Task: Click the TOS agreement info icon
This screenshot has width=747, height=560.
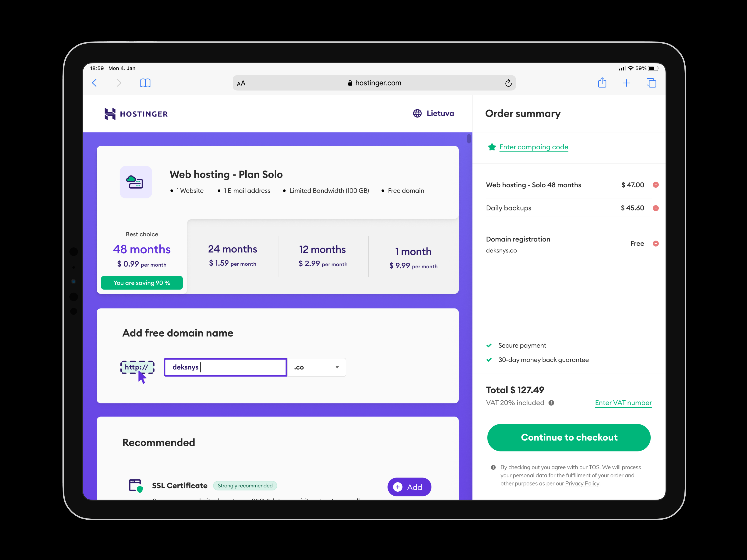Action: (493, 468)
